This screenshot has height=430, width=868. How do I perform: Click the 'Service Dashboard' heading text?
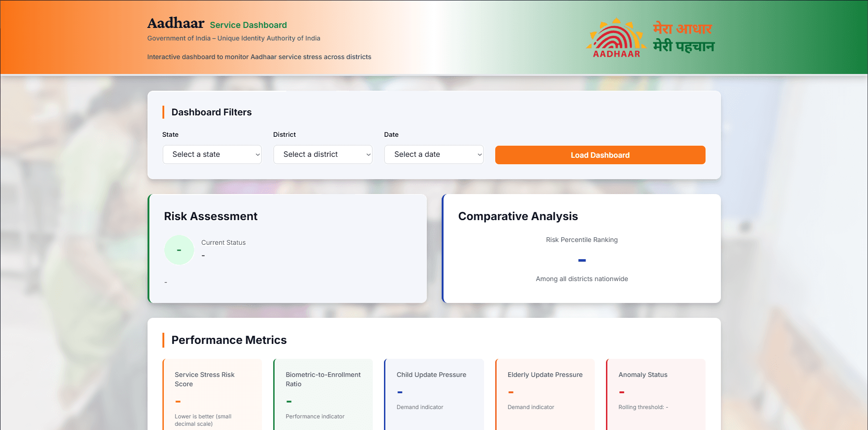point(248,25)
